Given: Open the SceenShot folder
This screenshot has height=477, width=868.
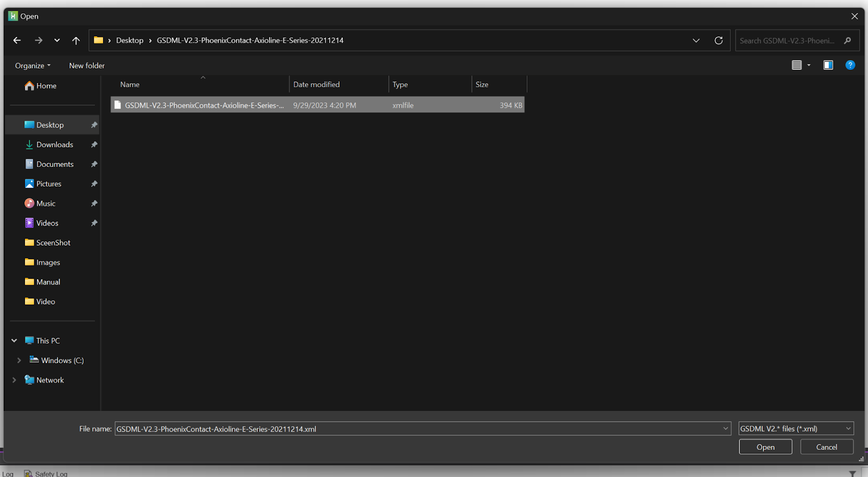Looking at the screenshot, I should [48, 243].
